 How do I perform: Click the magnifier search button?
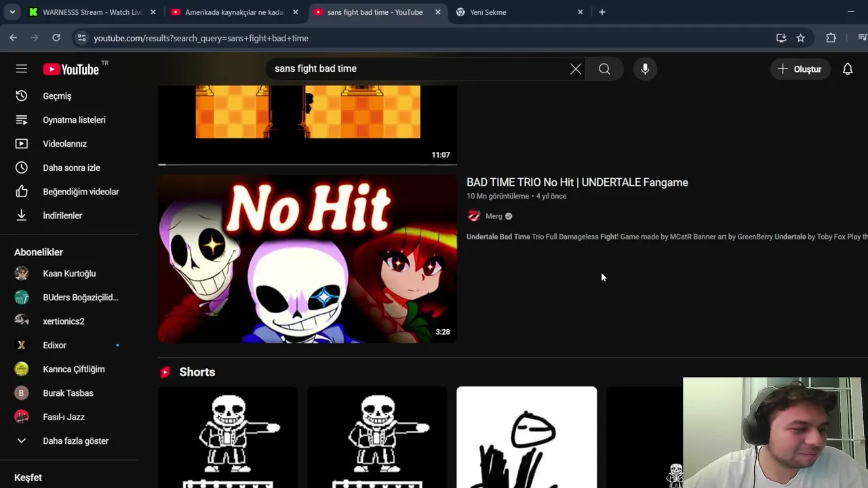[604, 68]
